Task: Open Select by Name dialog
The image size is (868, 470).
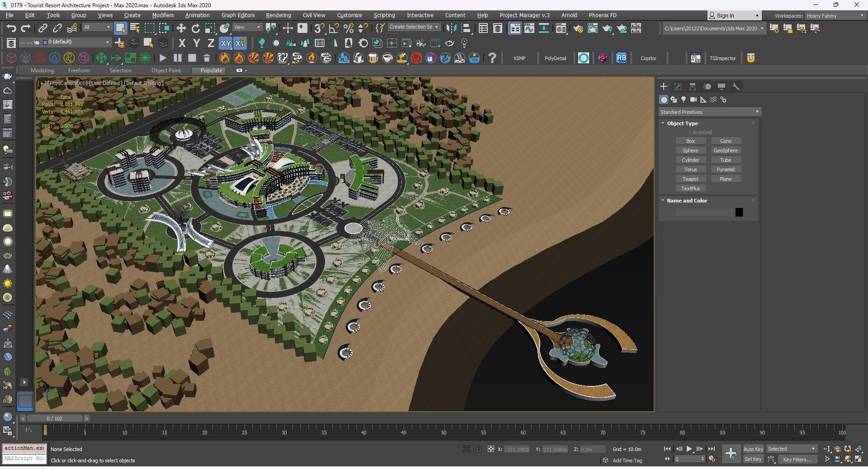Action: coord(134,28)
